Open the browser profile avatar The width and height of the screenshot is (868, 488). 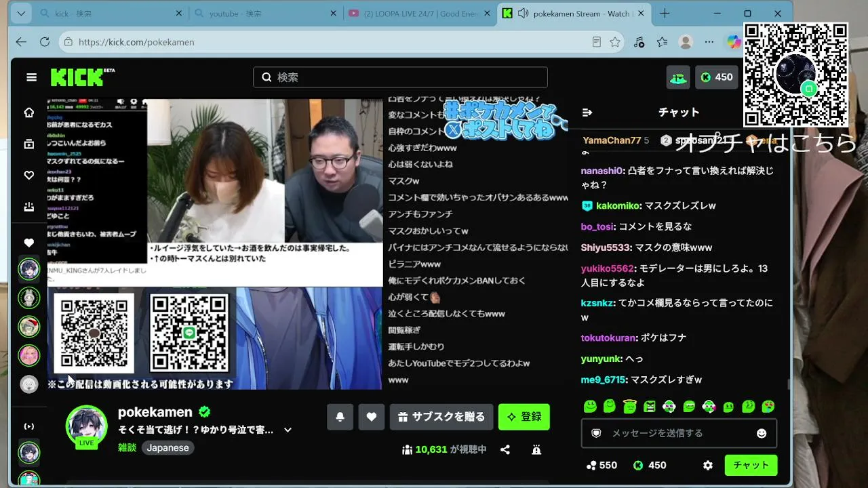coord(686,42)
